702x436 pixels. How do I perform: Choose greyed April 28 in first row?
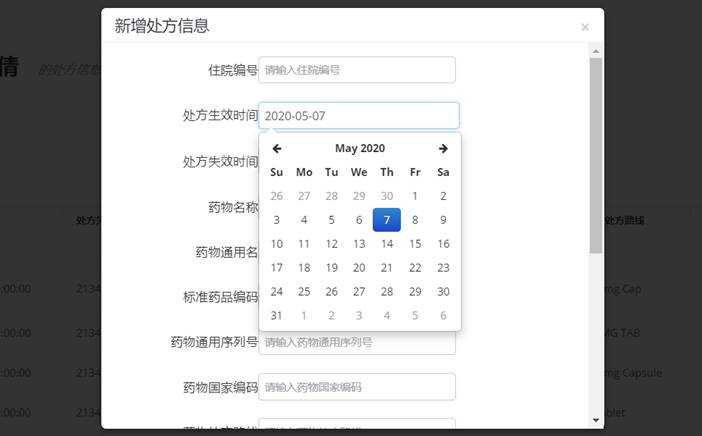point(332,196)
